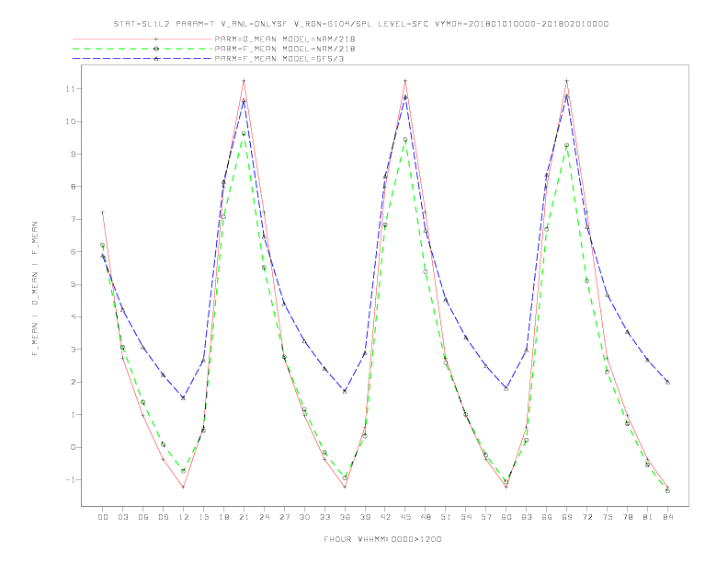728x563 pixels.
Task: Click y-axis tick label 5
Action: 74,284
